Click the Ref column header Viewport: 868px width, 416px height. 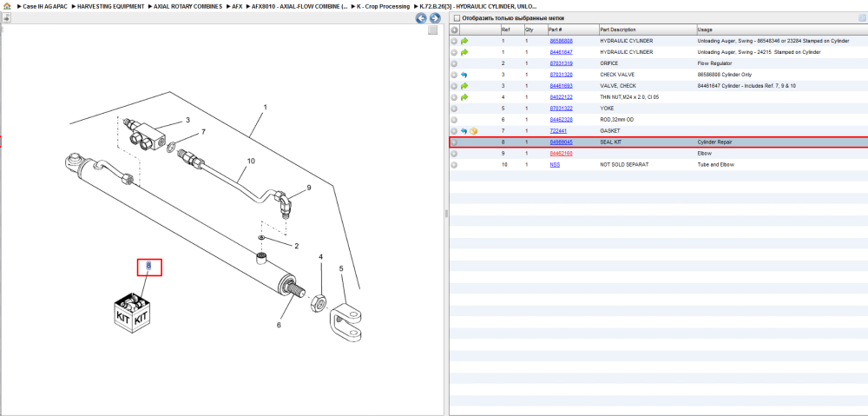tap(511, 30)
